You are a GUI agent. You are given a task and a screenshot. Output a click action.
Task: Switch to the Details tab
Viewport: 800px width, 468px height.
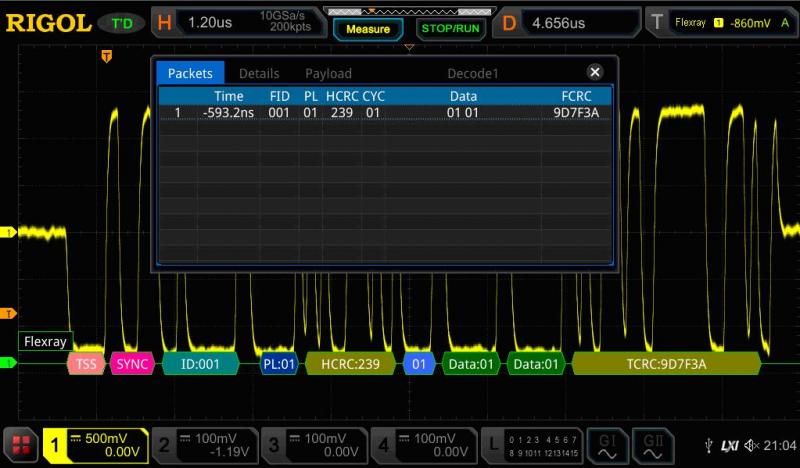259,73
